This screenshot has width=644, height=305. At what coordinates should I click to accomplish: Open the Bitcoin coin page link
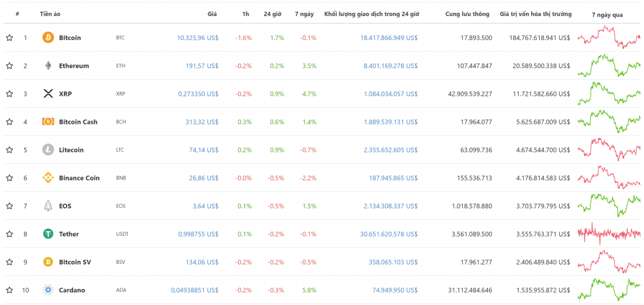[70, 38]
